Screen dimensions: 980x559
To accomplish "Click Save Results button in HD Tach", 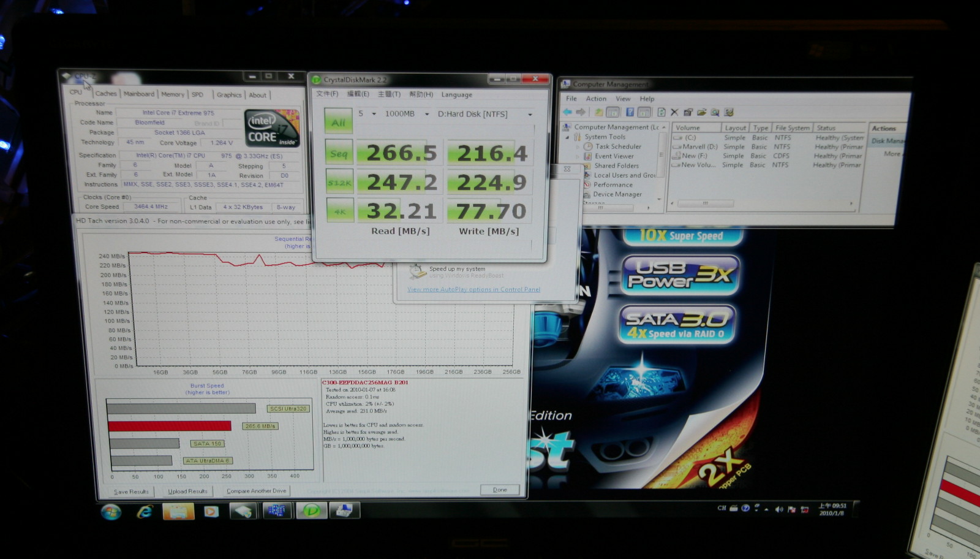I will tap(131, 492).
